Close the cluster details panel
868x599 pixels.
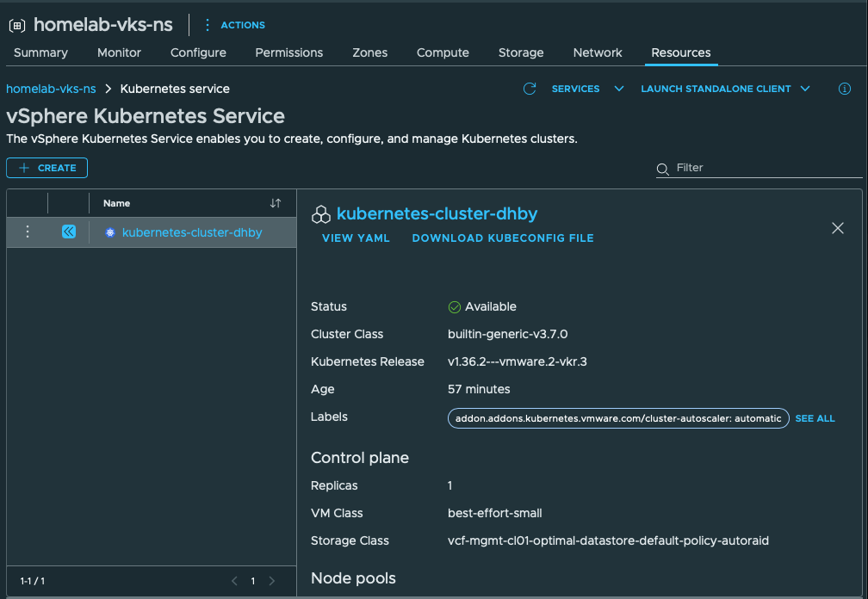pyautogui.click(x=838, y=228)
